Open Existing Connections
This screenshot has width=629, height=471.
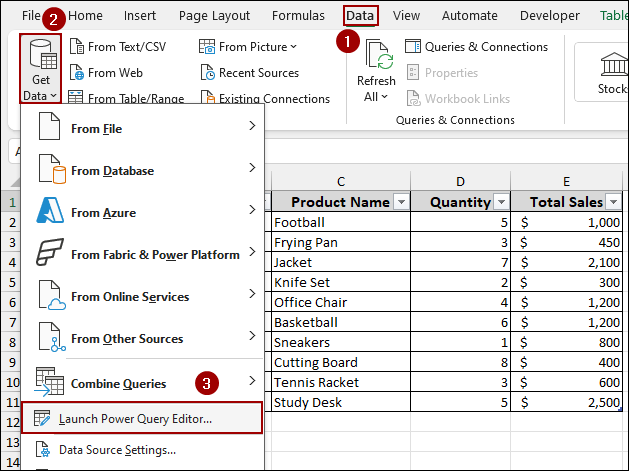tap(265, 98)
